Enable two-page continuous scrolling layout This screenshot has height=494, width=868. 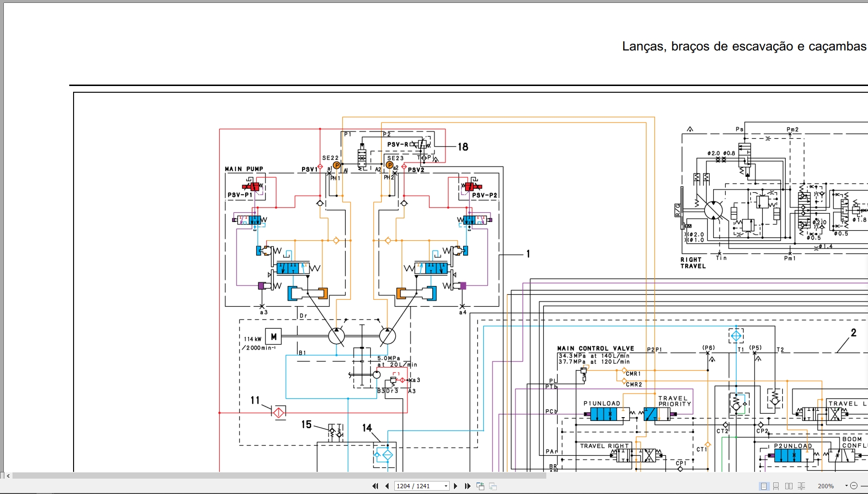pyautogui.click(x=801, y=486)
